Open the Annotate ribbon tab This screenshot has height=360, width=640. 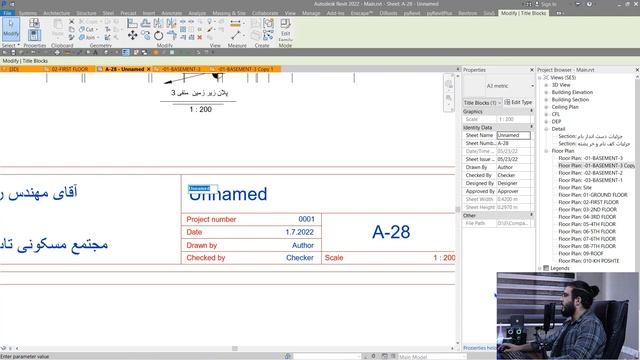coord(171,13)
